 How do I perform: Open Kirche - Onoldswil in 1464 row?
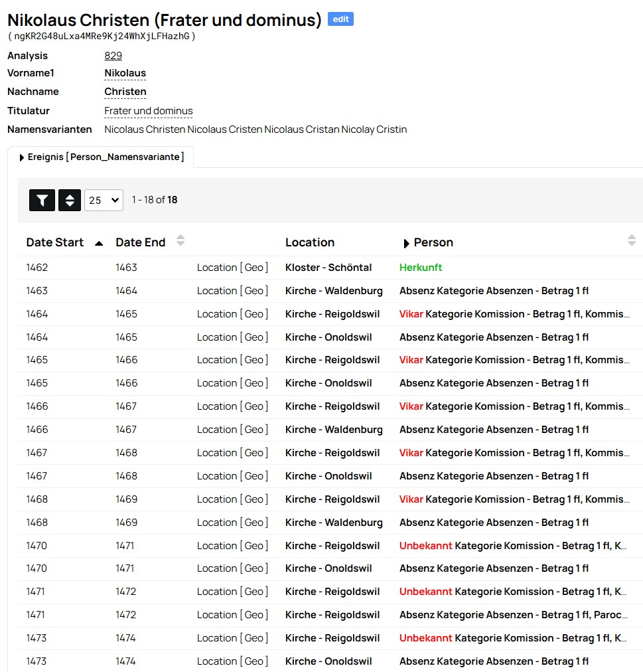[x=328, y=337]
